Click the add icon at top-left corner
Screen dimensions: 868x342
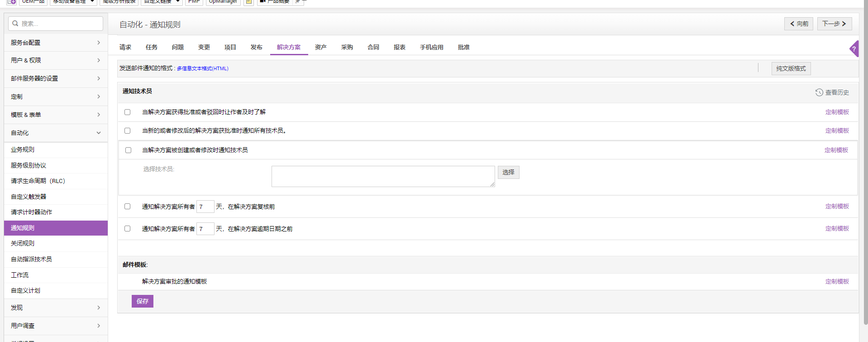[11, 2]
